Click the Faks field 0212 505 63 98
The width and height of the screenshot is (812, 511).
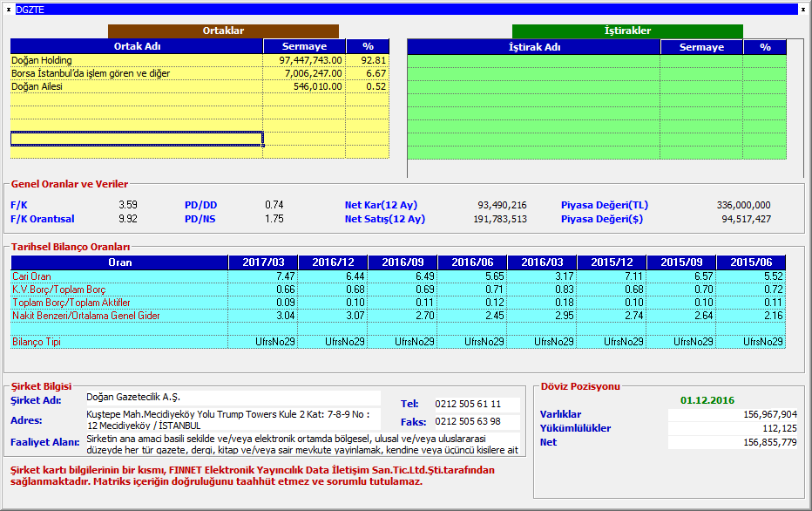pyautogui.click(x=477, y=422)
